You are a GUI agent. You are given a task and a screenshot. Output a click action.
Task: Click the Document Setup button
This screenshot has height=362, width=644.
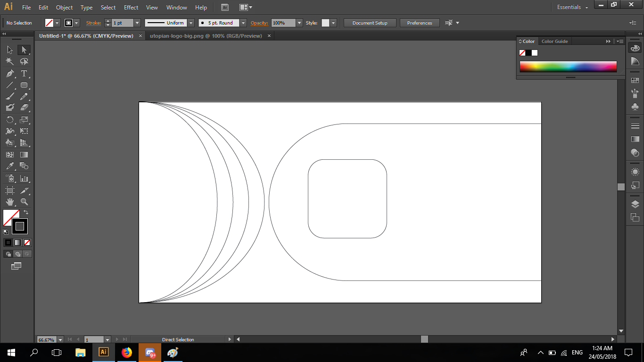370,23
